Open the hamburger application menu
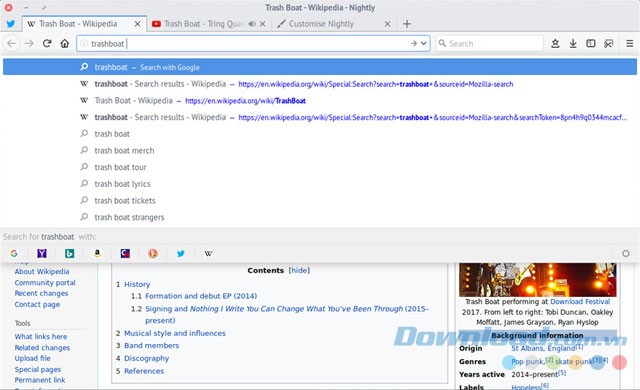 630,43
